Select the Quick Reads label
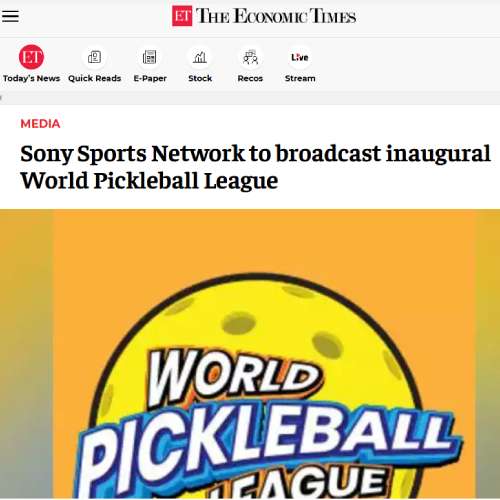Viewport: 500px width, 500px height. [94, 78]
